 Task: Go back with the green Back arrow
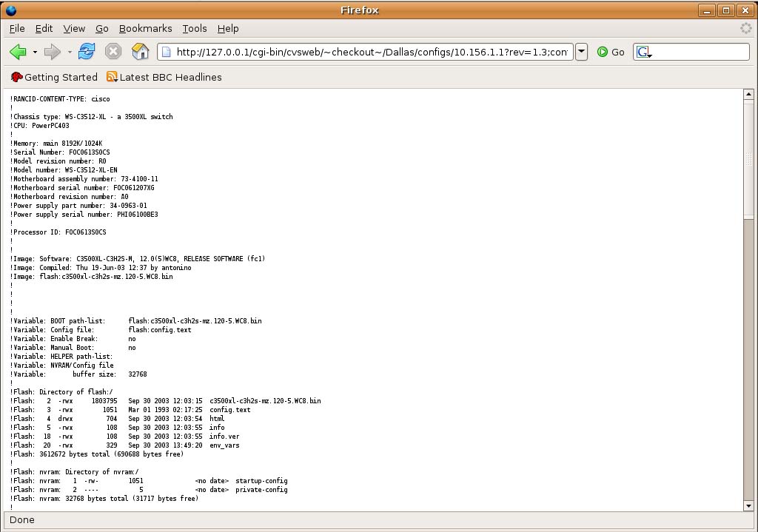point(18,52)
